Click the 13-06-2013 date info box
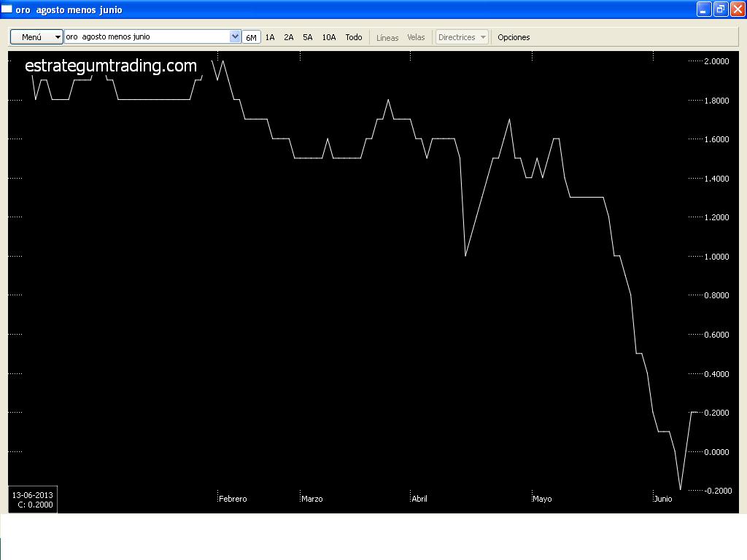This screenshot has width=747, height=560. click(x=32, y=499)
